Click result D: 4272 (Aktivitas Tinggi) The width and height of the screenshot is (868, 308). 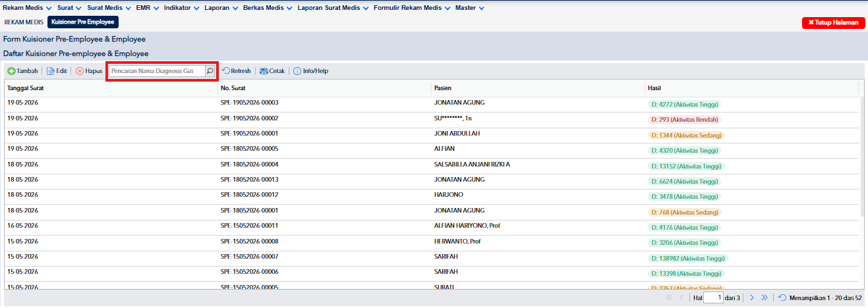click(684, 105)
